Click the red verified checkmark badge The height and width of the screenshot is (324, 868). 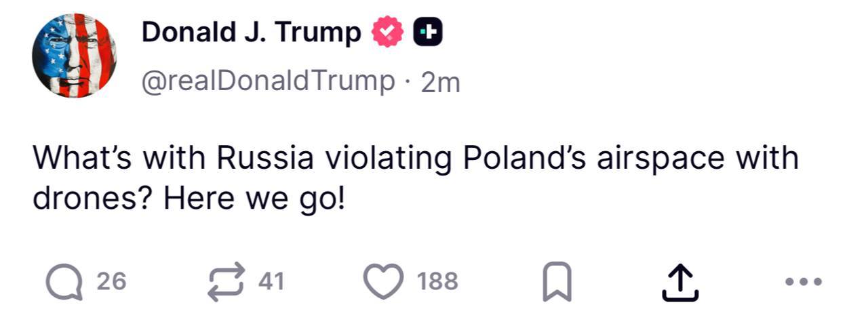(x=388, y=33)
